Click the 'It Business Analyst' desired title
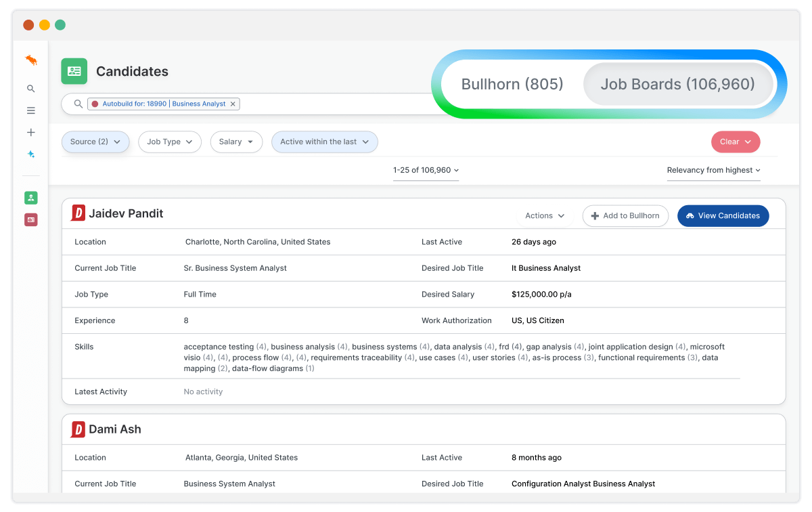This screenshot has height=512, width=812. click(x=546, y=268)
